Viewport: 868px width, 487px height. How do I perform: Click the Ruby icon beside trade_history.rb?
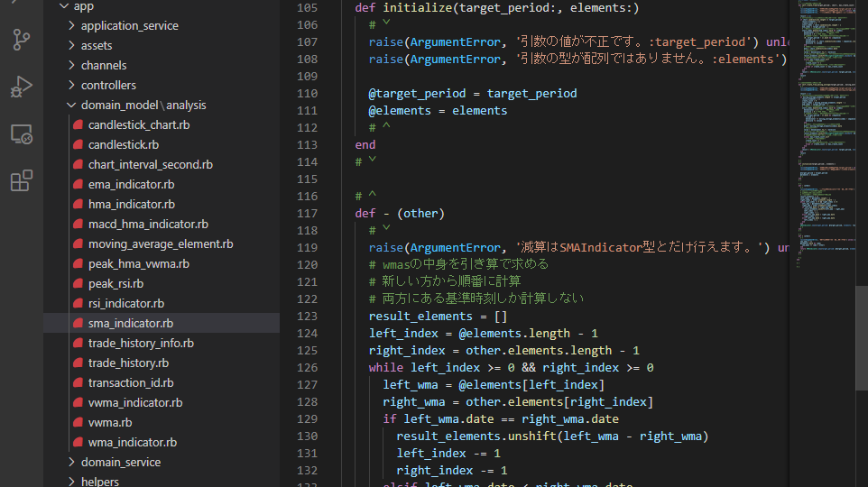(78, 363)
